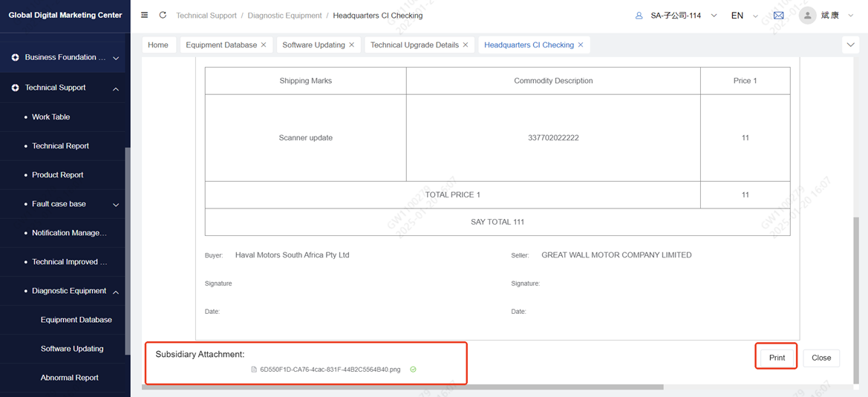The width and height of the screenshot is (868, 397).
Task: Open the attached PNG file link
Action: [330, 370]
